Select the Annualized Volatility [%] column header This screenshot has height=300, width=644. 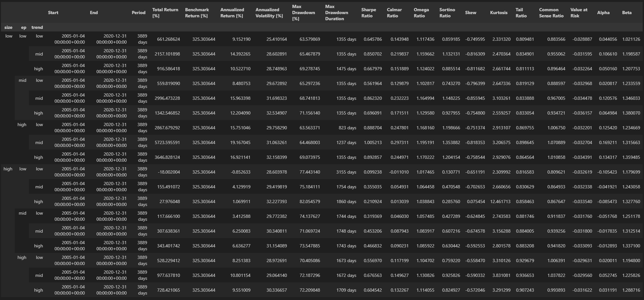click(x=269, y=13)
